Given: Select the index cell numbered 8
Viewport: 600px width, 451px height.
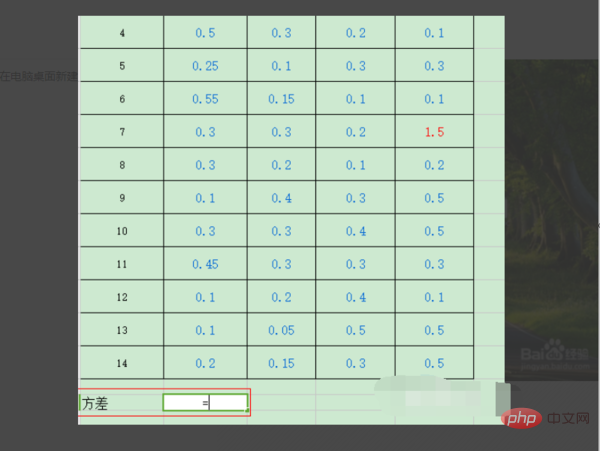Looking at the screenshot, I should point(122,164).
